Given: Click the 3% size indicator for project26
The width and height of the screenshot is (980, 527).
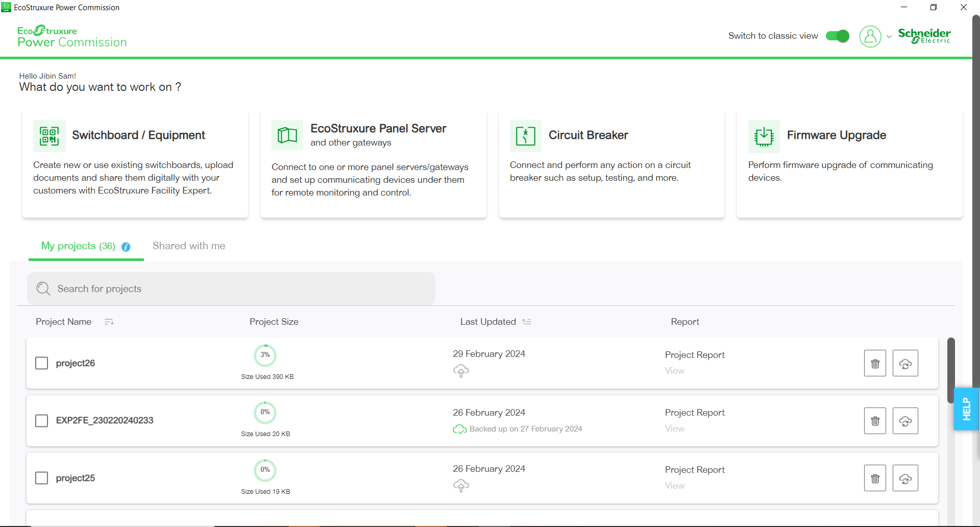Looking at the screenshot, I should click(x=265, y=355).
